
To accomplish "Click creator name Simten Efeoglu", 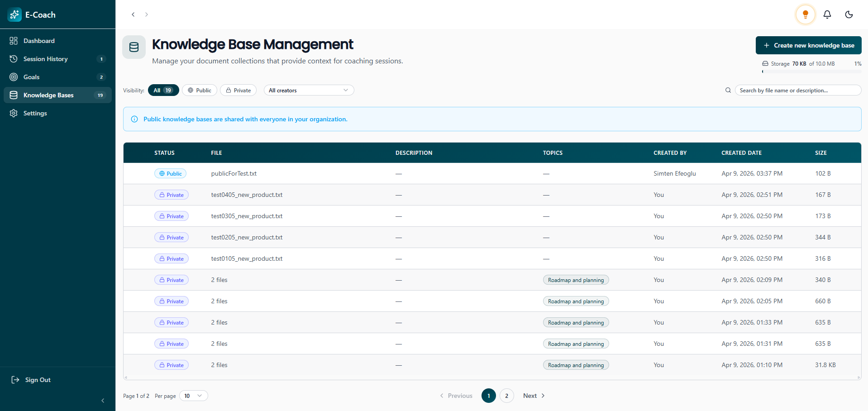I will [x=675, y=173].
